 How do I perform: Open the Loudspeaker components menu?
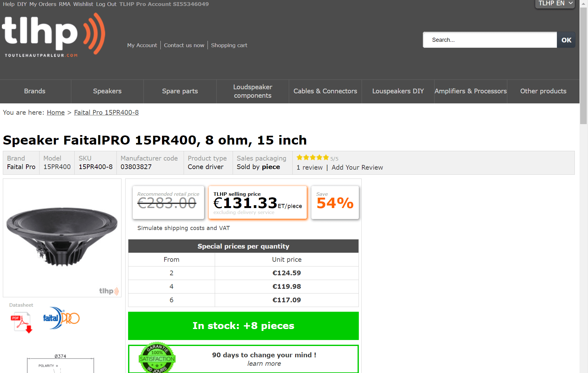tap(253, 91)
